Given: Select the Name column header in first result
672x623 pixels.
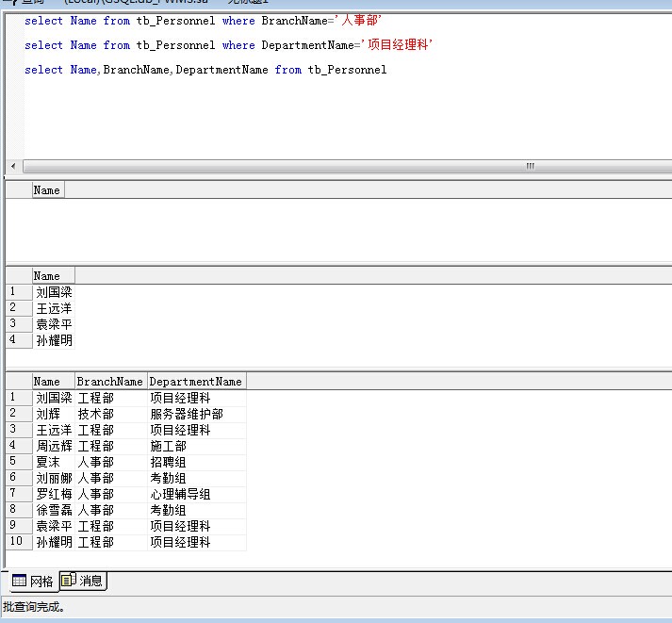Looking at the screenshot, I should [48, 190].
